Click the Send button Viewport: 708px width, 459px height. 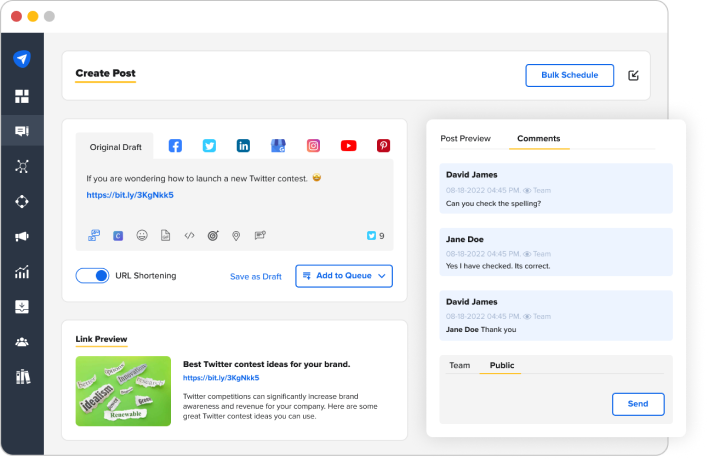click(x=638, y=404)
